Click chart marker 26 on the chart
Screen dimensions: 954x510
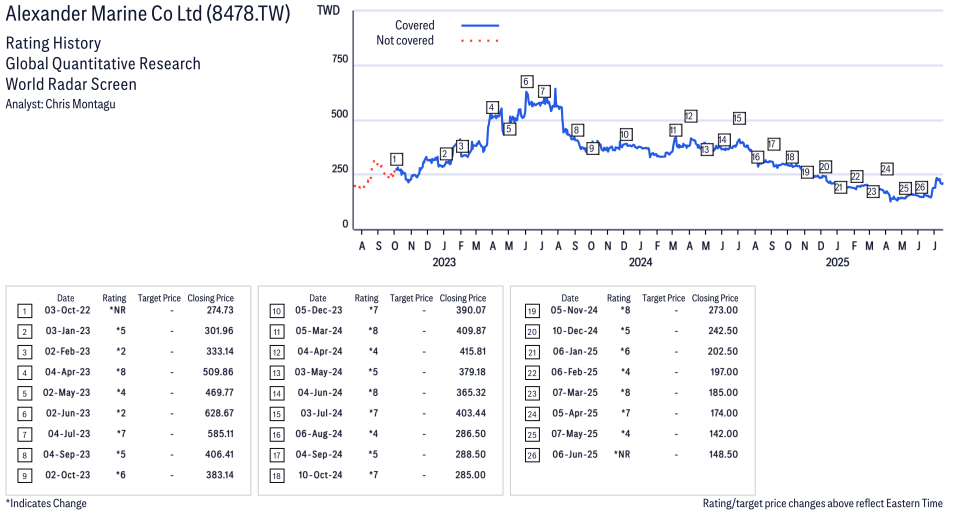pos(921,187)
